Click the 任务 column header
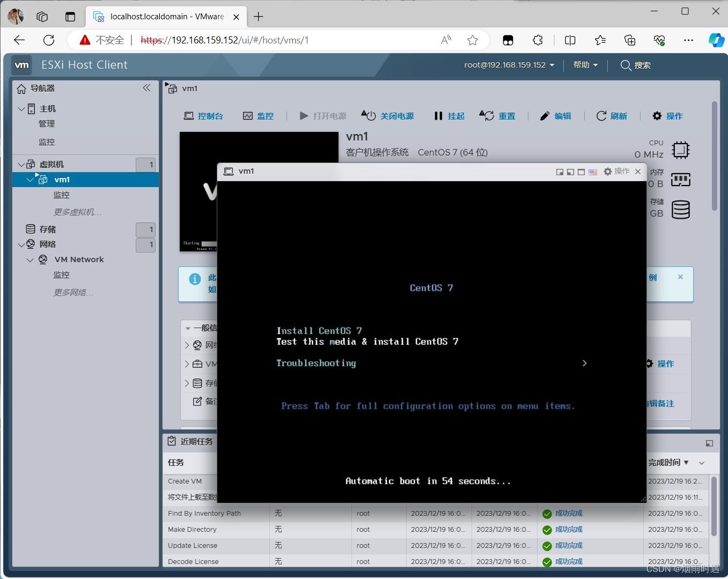 (x=176, y=463)
